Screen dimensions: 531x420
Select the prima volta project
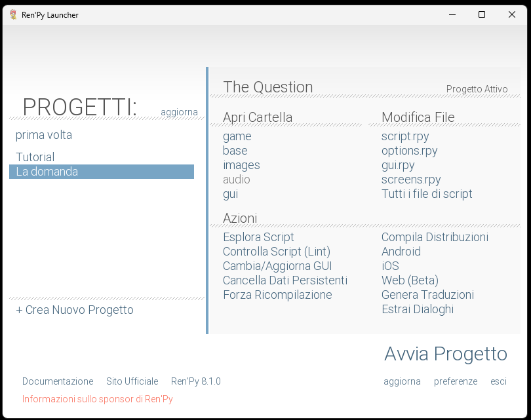coord(43,135)
